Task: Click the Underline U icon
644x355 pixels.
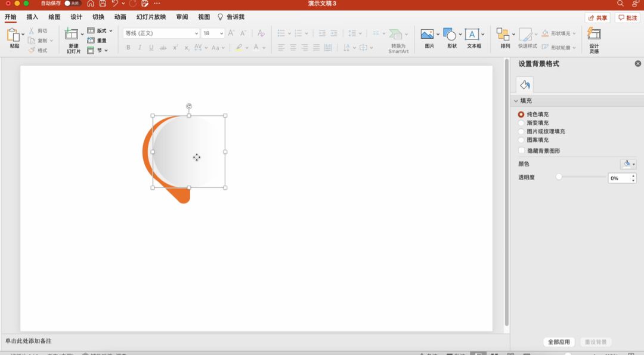Action: point(151,47)
